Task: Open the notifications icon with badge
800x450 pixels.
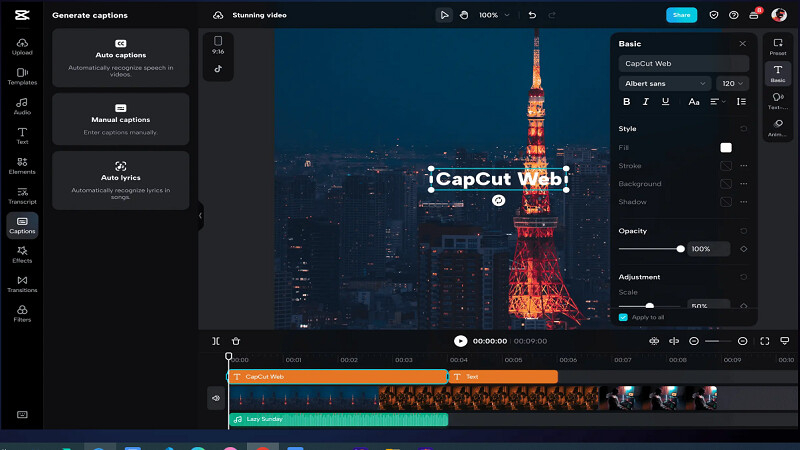Action: click(x=754, y=15)
